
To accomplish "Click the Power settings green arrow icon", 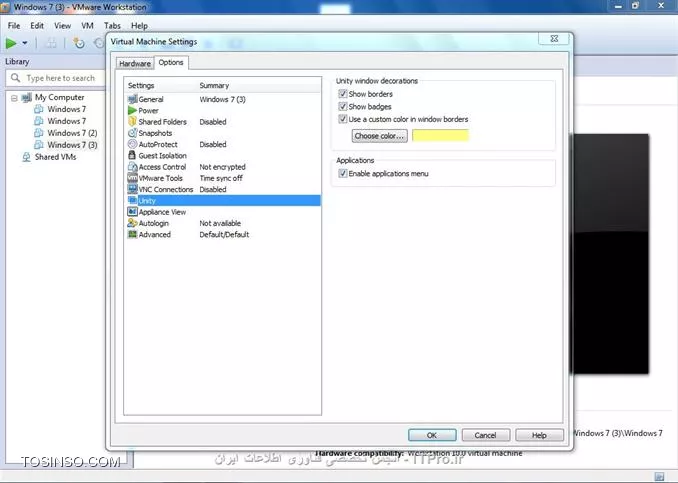I will point(132,110).
